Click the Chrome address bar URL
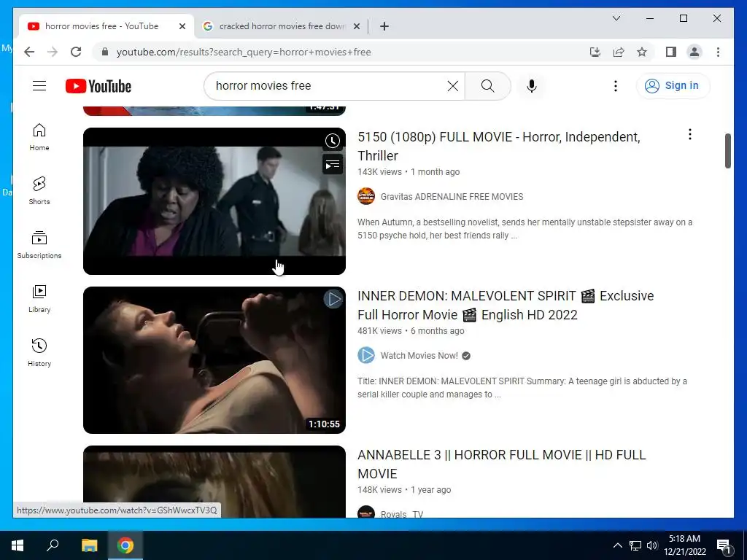 [244, 52]
